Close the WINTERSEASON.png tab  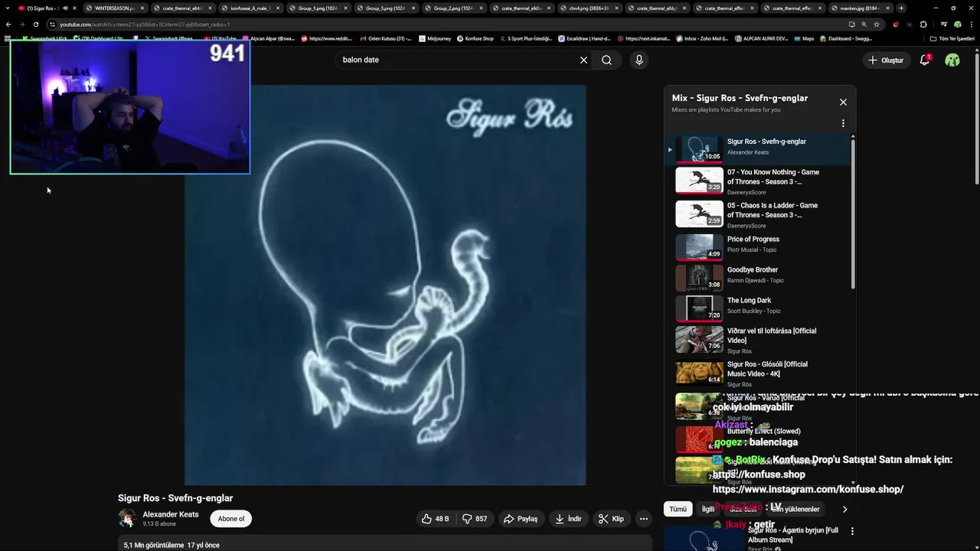pyautogui.click(x=142, y=8)
